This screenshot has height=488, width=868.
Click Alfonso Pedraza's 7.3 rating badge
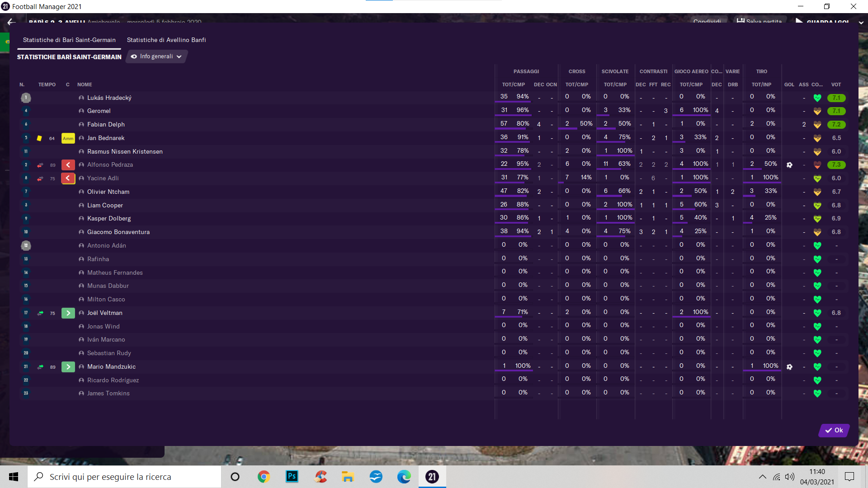click(x=836, y=165)
